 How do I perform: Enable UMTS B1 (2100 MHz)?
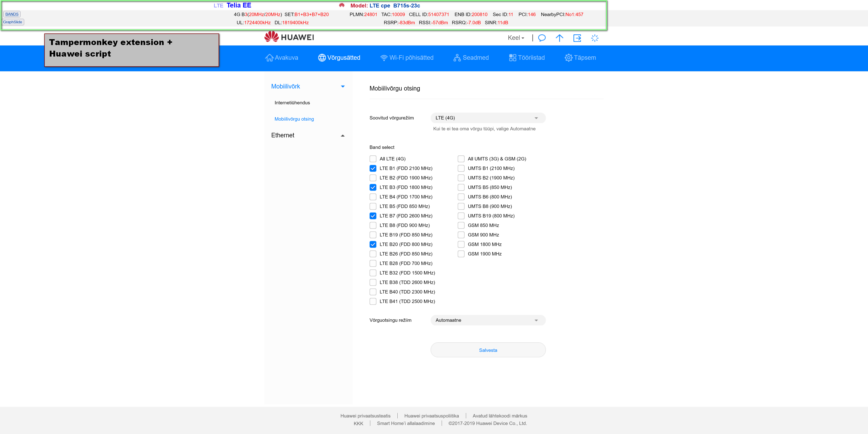coord(461,168)
